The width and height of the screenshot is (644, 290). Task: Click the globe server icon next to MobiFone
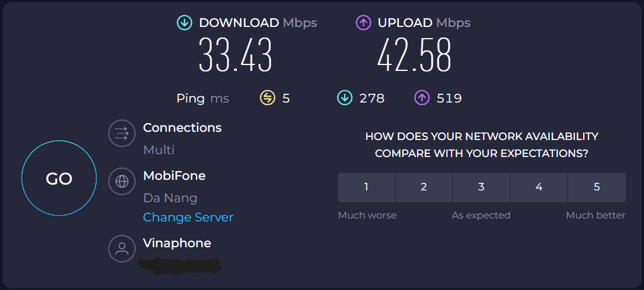122,182
